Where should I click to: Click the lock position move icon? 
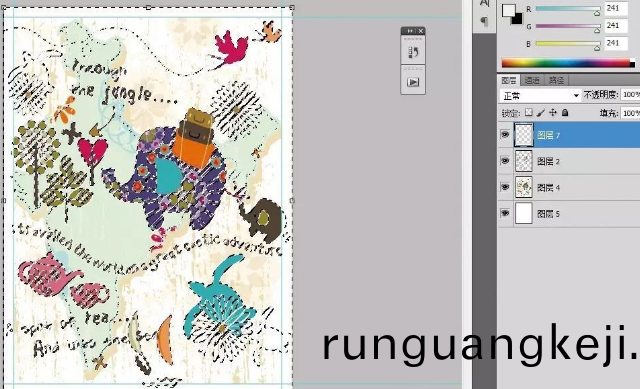click(553, 113)
